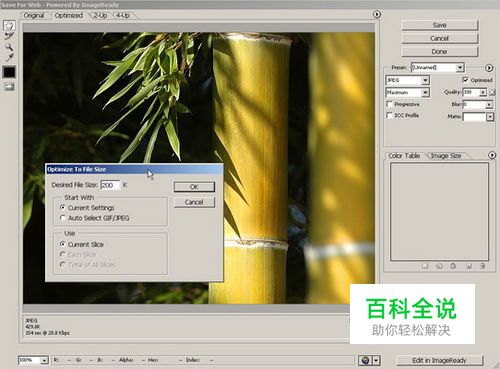The image size is (500, 369).
Task: Open the preview flyout menu arrow above the image
Action: click(x=377, y=14)
